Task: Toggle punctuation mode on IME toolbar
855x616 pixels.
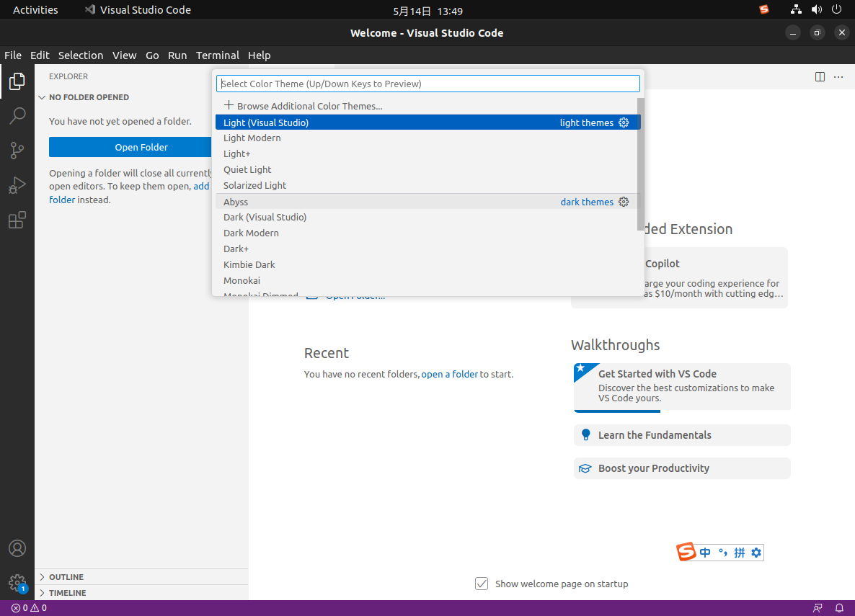Action: pyautogui.click(x=723, y=553)
